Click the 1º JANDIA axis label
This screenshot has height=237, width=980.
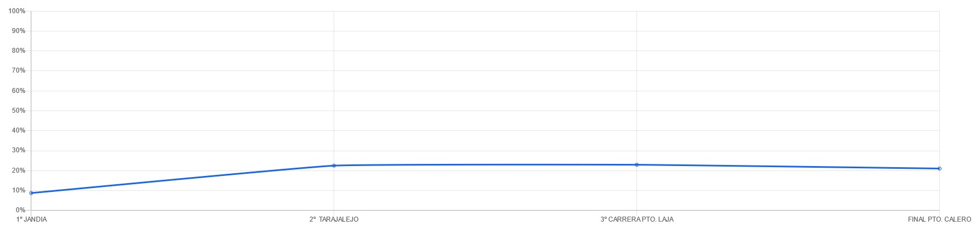coord(32,219)
